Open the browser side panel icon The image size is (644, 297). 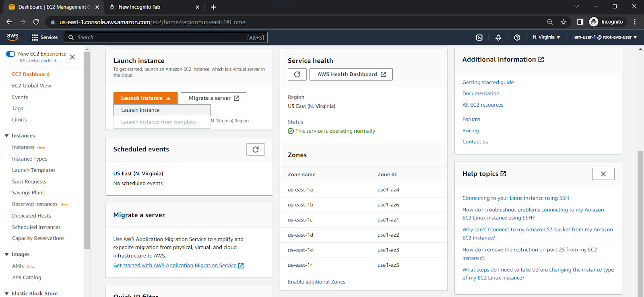pos(580,22)
